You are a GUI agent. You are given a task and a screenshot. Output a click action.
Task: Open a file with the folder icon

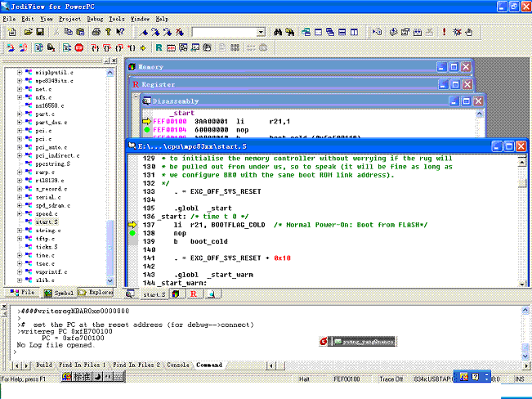[x=28, y=32]
